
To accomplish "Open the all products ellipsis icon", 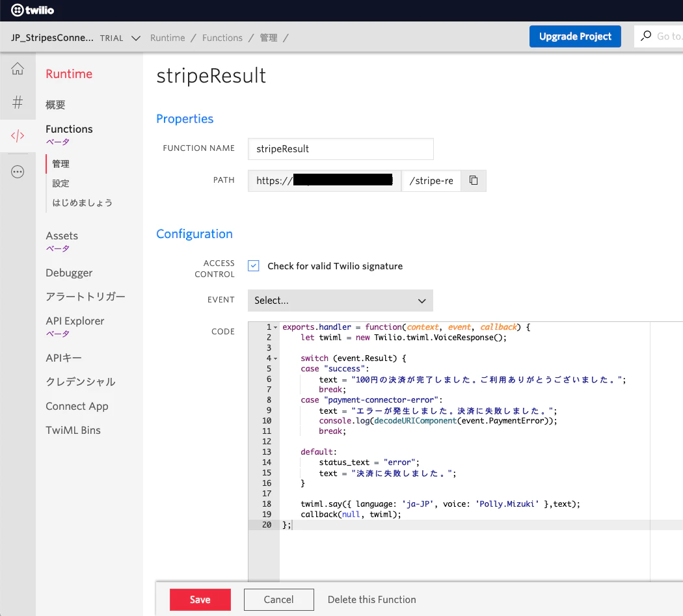I will click(x=18, y=172).
